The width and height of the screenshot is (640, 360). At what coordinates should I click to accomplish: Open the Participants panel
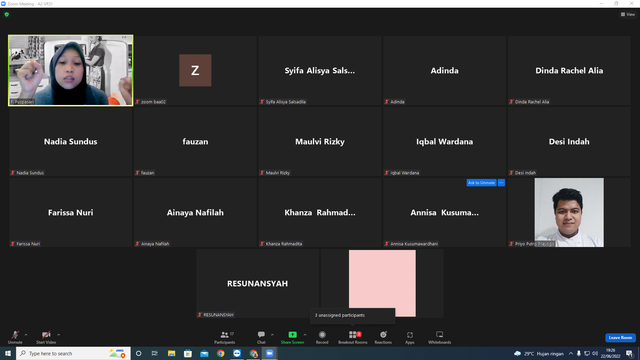point(224,337)
